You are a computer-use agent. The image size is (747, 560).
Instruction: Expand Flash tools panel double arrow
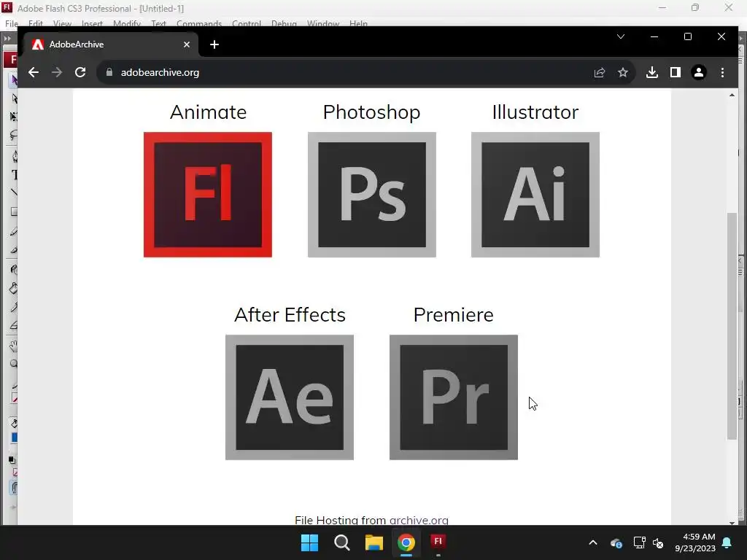[x=7, y=38]
